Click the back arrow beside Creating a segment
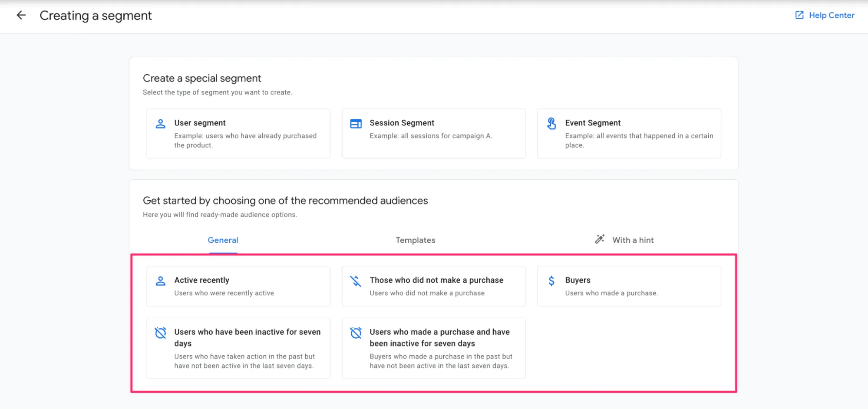This screenshot has width=868, height=409. tap(21, 15)
